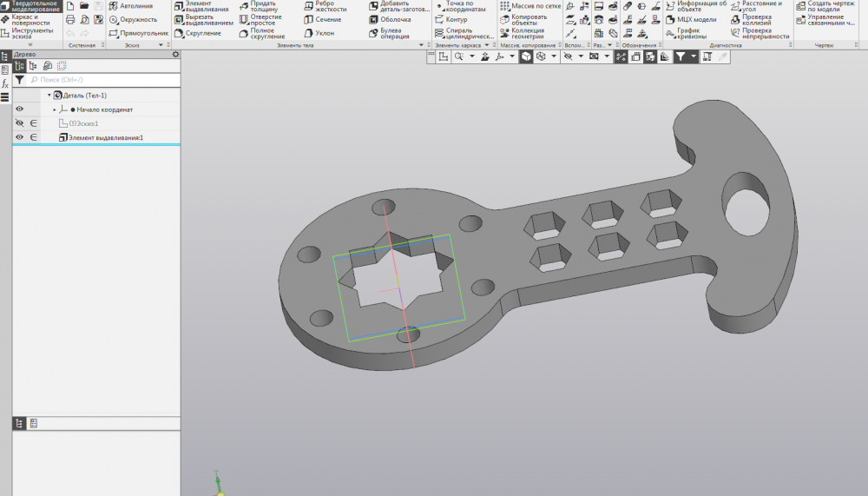
Task: Click the Ребро жесткости rib tool
Action: coord(324,6)
